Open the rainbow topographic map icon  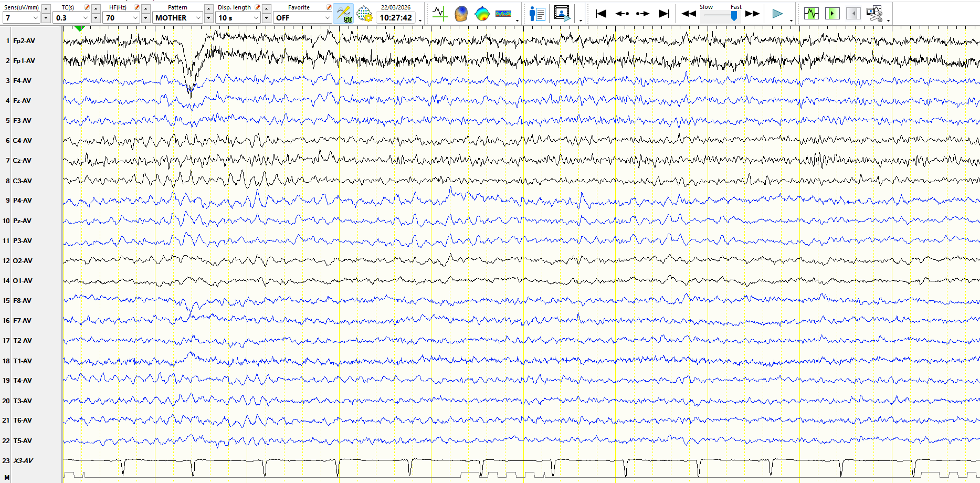click(482, 14)
